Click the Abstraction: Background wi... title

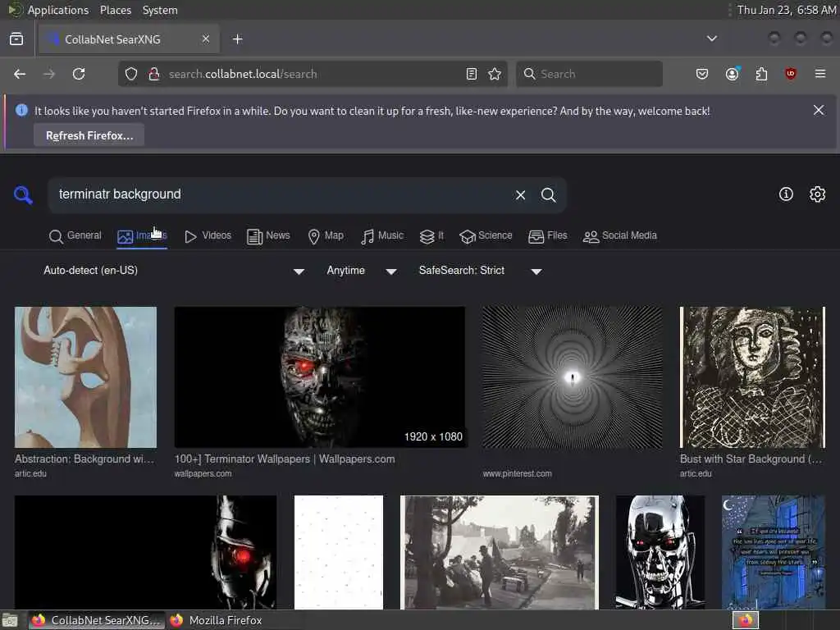click(x=84, y=459)
